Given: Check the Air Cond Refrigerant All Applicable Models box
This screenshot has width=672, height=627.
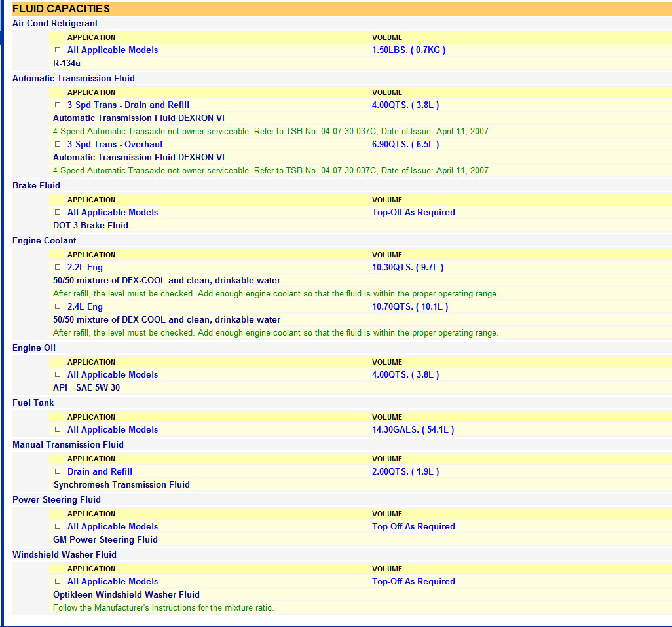Looking at the screenshot, I should point(58,50).
